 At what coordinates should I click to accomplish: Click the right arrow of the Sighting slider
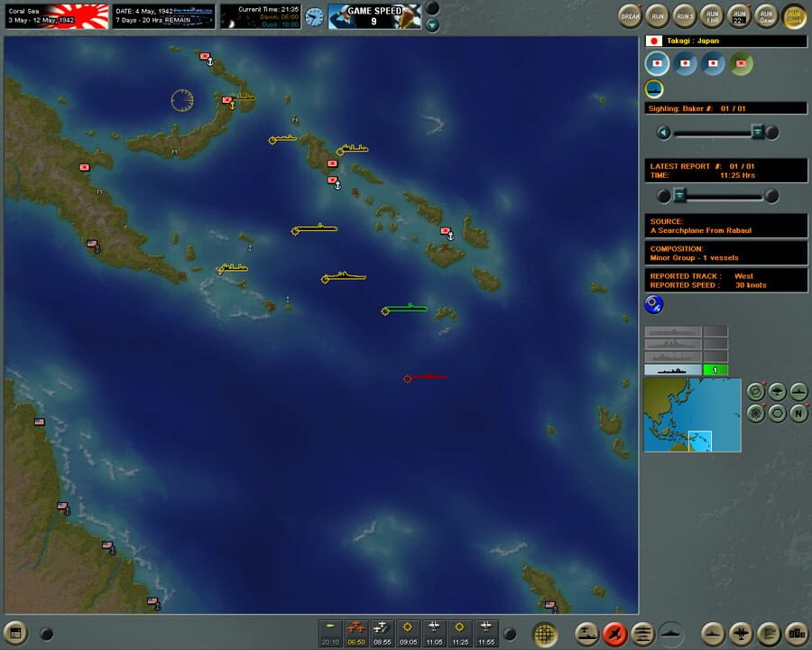(x=771, y=132)
